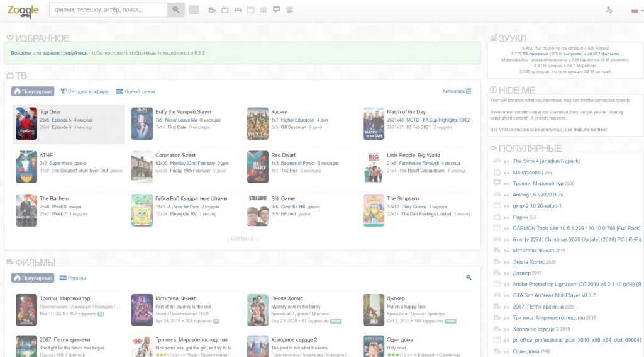The width and height of the screenshot is (644, 357).
Task: Open the speech bubble icon in top bar
Action: point(277,10)
